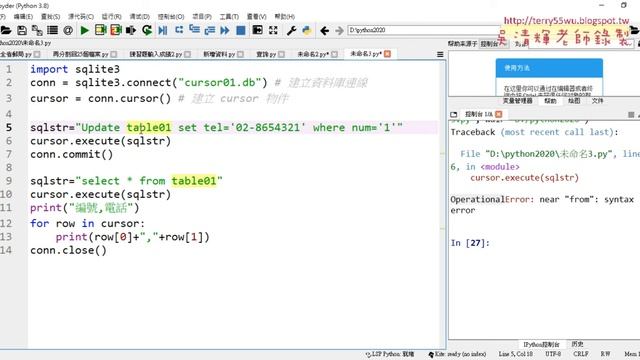The height and width of the screenshot is (360, 640).
Task: Open preferences with the wrench icon
Action: pos(291,30)
